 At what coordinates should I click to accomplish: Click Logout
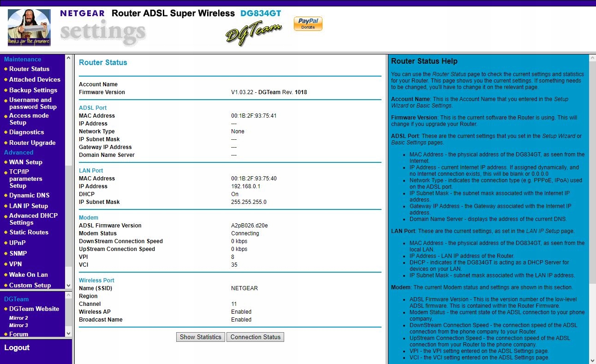tap(17, 347)
